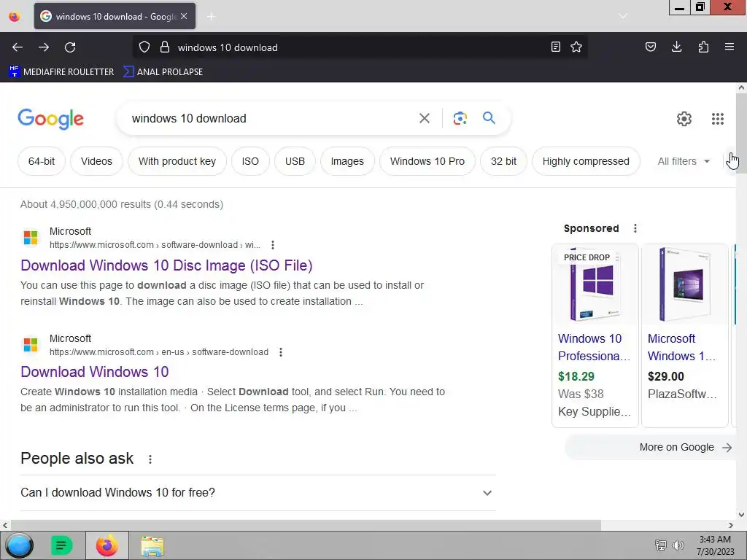
Task: Go forward with the browser forward arrow
Action: click(44, 47)
